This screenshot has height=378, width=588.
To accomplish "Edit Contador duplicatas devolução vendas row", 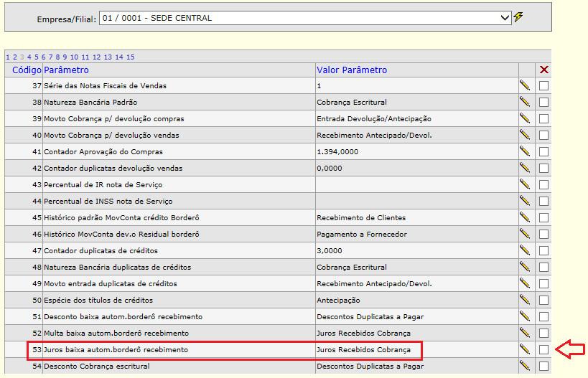I will click(x=525, y=168).
